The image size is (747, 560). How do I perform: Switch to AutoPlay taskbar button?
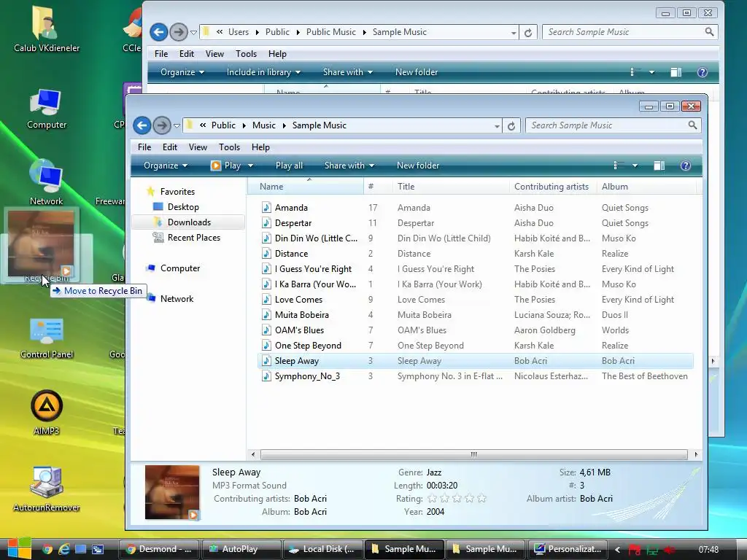tap(241, 549)
